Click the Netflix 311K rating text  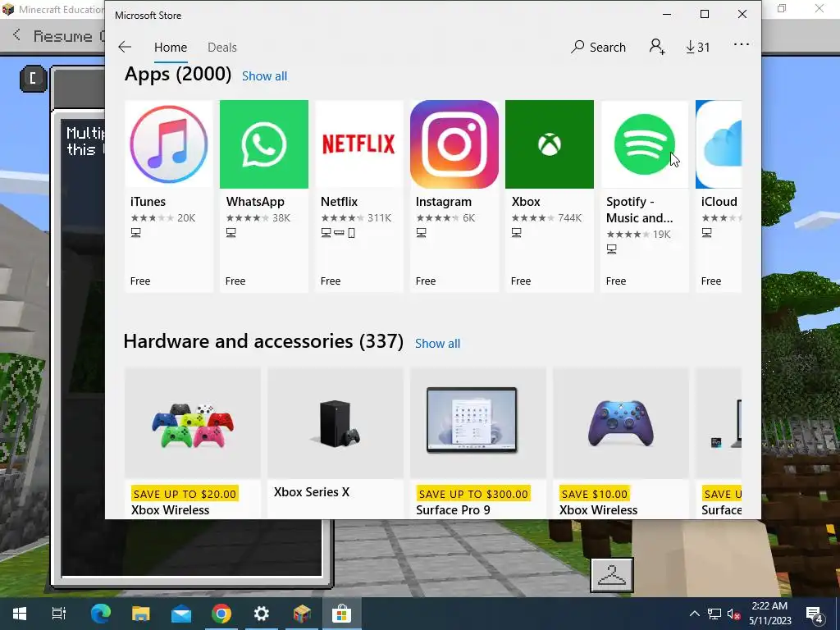tap(379, 218)
